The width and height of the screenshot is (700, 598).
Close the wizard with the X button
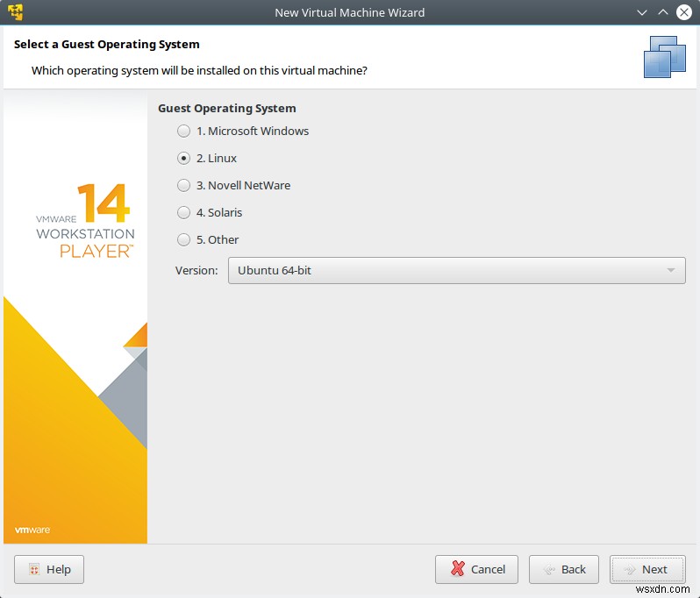tap(684, 12)
